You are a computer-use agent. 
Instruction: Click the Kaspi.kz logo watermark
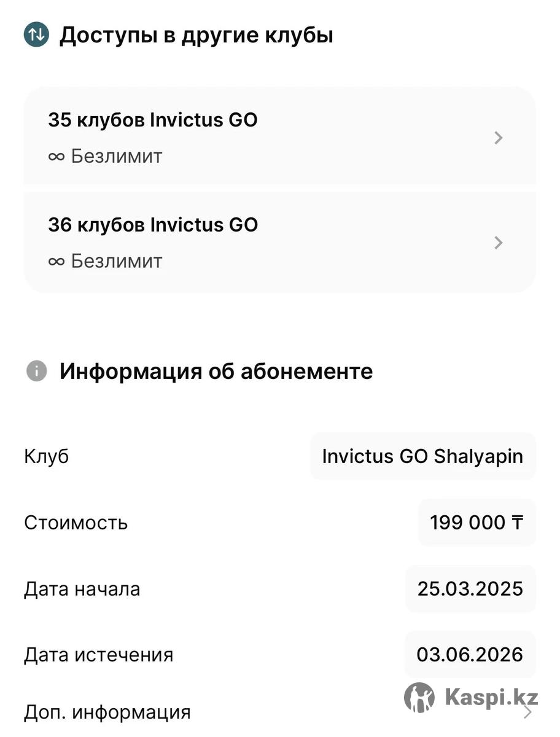471,697
